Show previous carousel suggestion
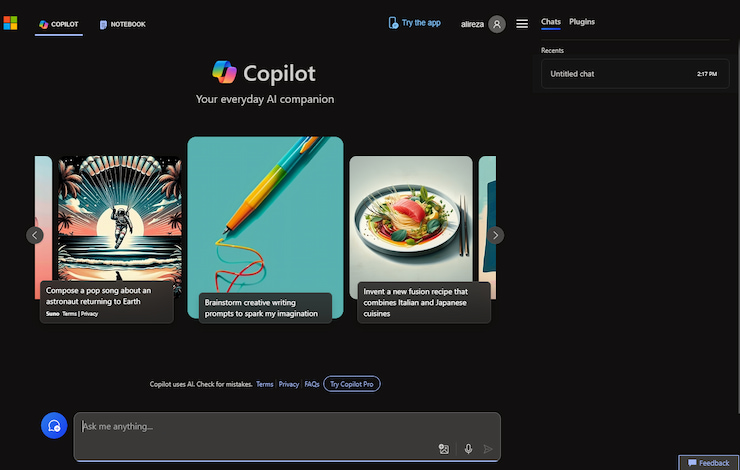The image size is (740, 470). (x=35, y=235)
